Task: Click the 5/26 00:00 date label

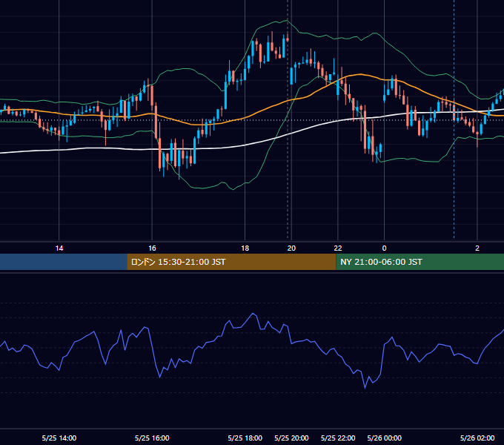Action: (384, 438)
